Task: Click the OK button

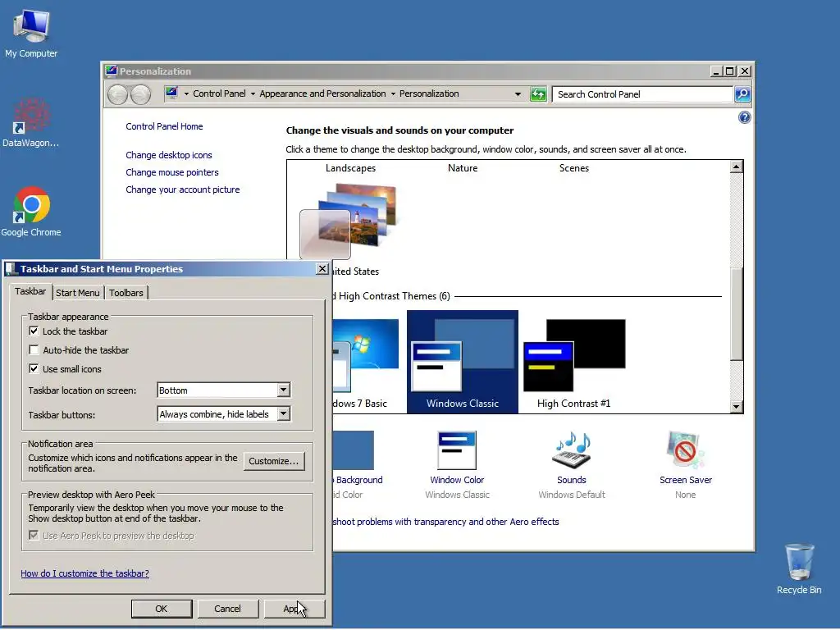Action: (162, 609)
